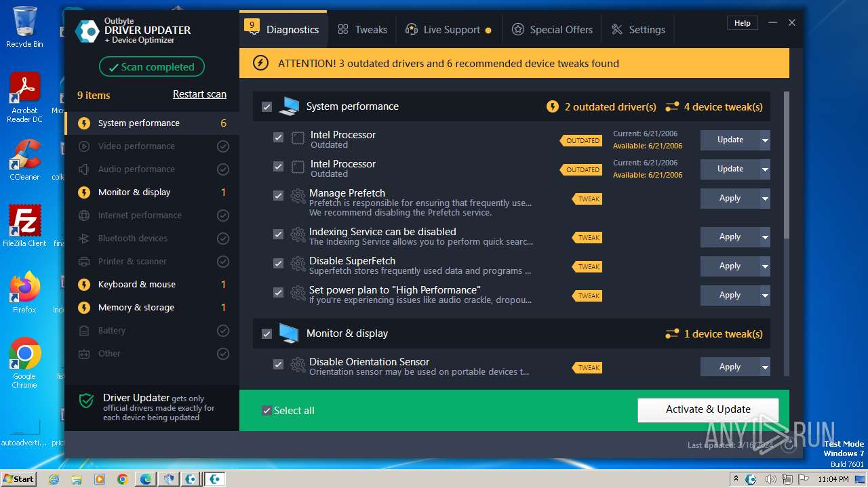Image resolution: width=868 pixels, height=488 pixels.
Task: Click the Battery icon in sidebar
Action: point(84,331)
